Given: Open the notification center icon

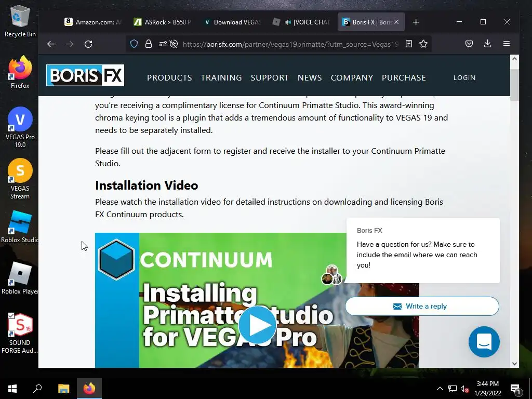Looking at the screenshot, I should click(515, 389).
